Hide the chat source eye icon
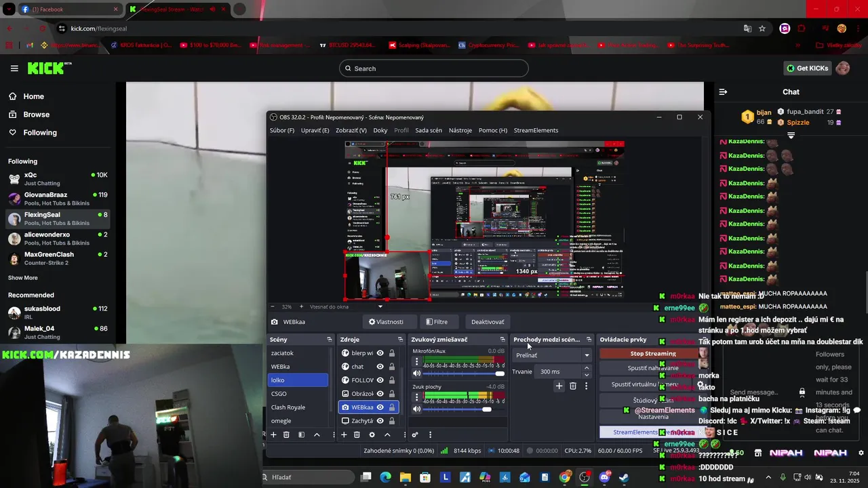Image resolution: width=868 pixels, height=488 pixels. [380, 367]
